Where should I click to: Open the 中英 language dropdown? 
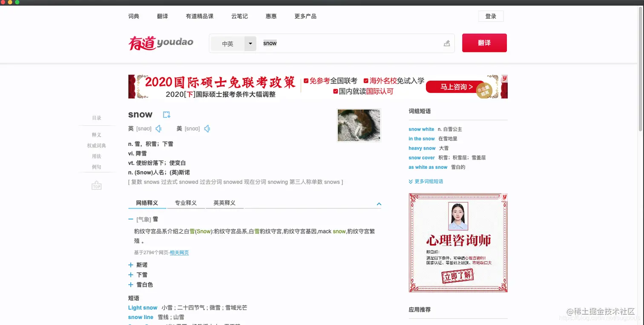[250, 44]
